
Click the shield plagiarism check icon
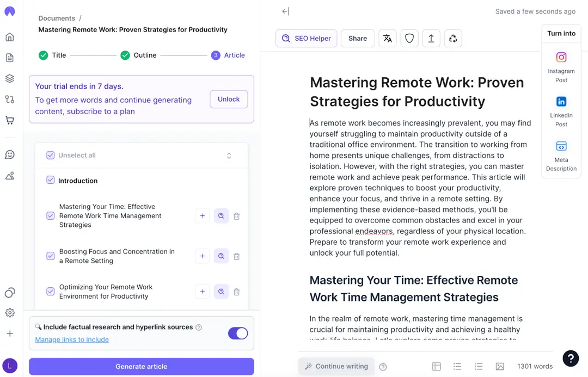[x=409, y=38]
